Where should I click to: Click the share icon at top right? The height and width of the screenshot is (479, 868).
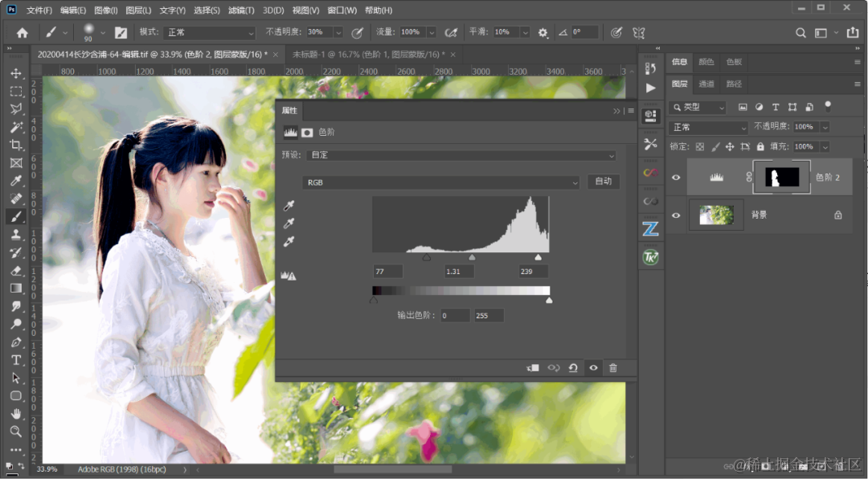853,33
